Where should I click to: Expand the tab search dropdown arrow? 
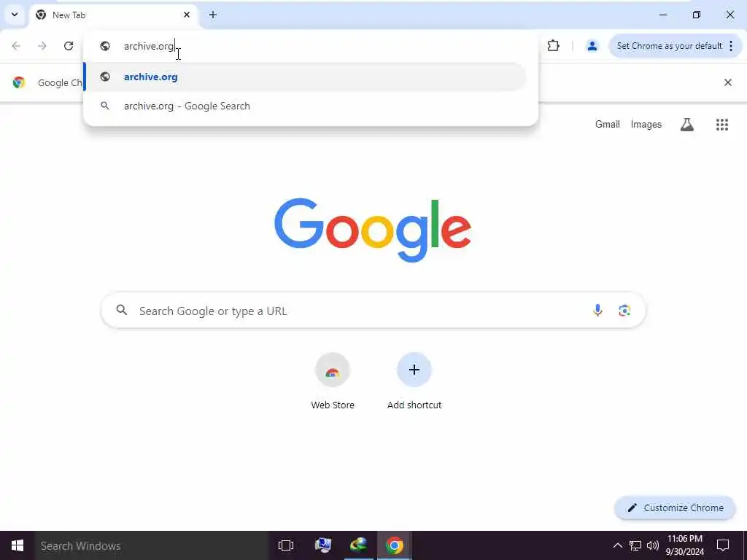(x=15, y=15)
